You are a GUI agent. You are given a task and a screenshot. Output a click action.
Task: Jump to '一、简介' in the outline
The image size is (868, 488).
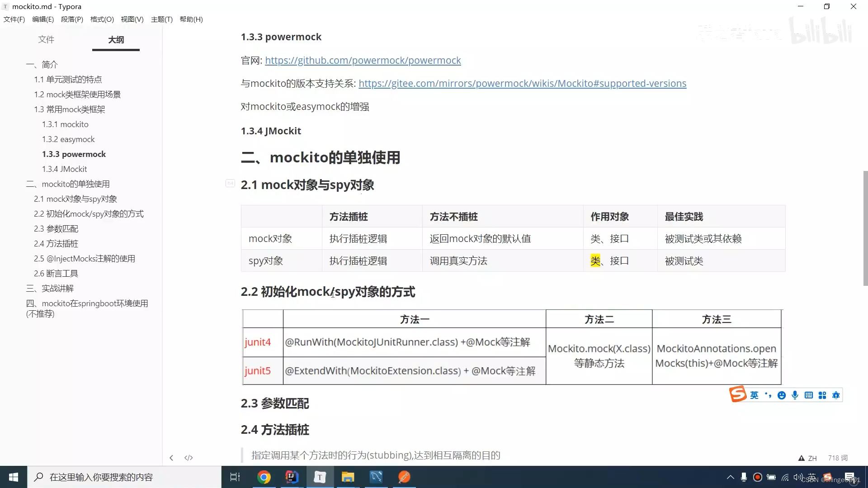[x=42, y=64]
